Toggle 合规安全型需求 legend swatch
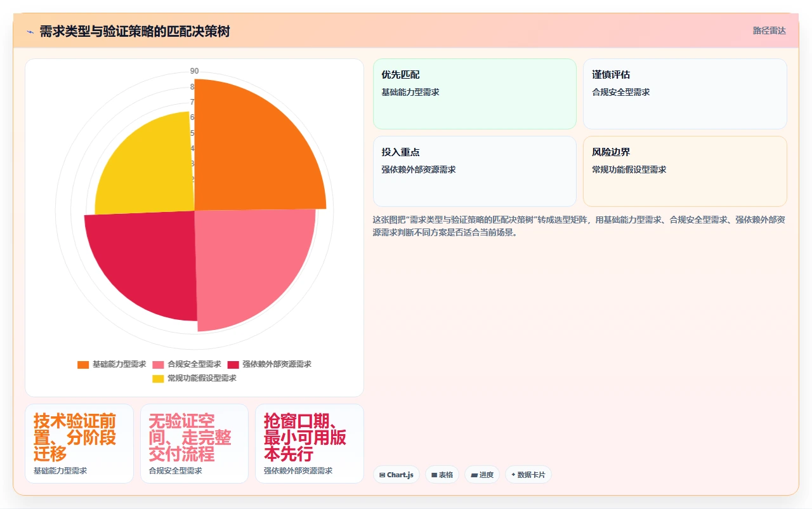The image size is (812, 509). pyautogui.click(x=158, y=364)
